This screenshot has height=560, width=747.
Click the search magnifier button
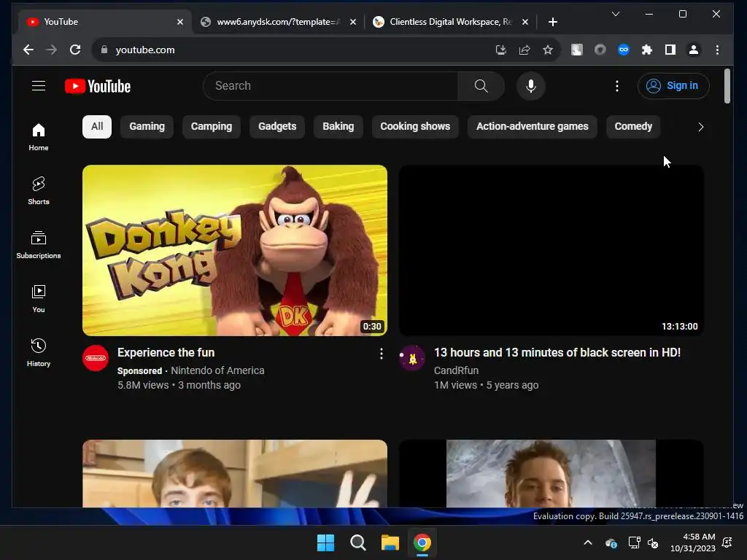point(481,86)
